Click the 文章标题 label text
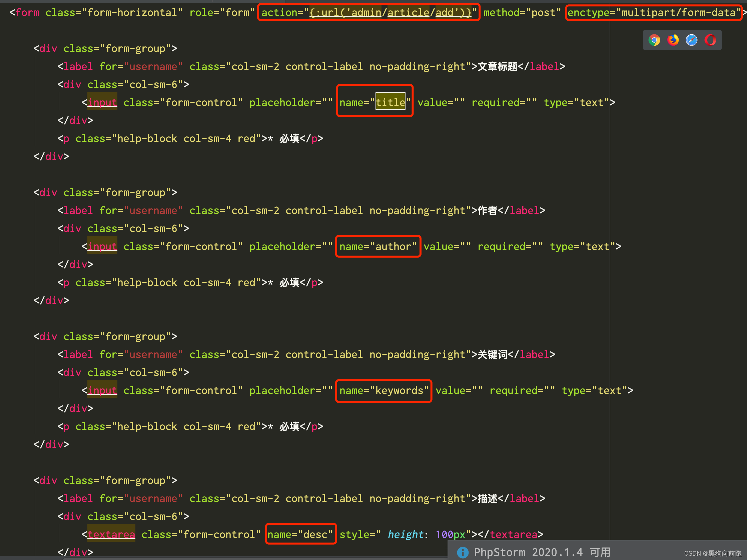The height and width of the screenshot is (560, 747). (498, 66)
